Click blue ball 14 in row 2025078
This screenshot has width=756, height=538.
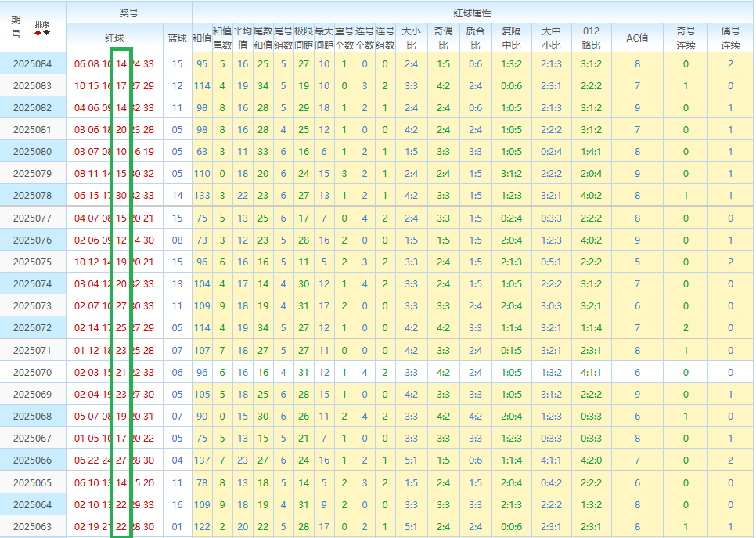(178, 196)
